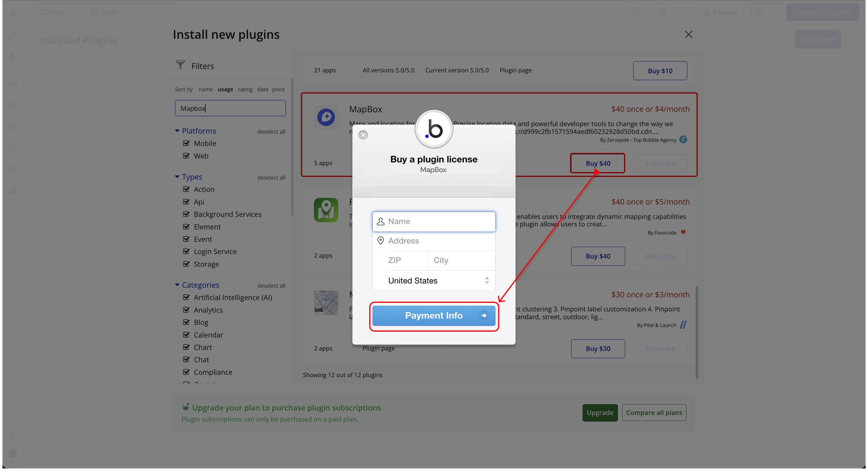Image resolution: width=868 pixels, height=472 pixels.
Task: Uncheck the Mobile platform checkbox
Action: 186,143
